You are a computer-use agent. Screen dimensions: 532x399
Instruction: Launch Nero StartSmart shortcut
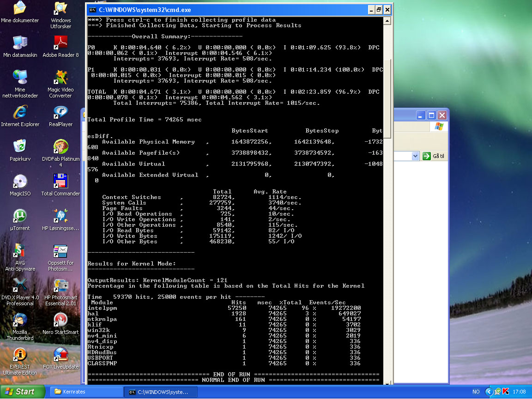(x=61, y=320)
